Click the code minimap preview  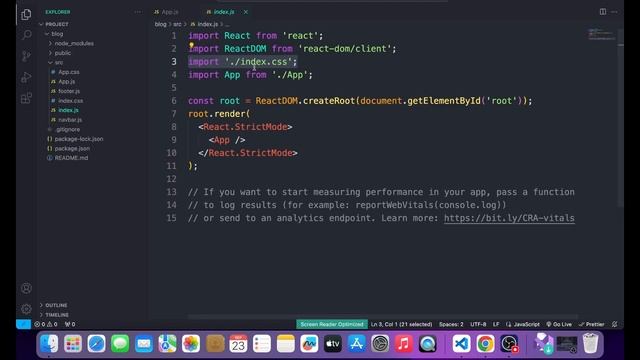[602, 34]
